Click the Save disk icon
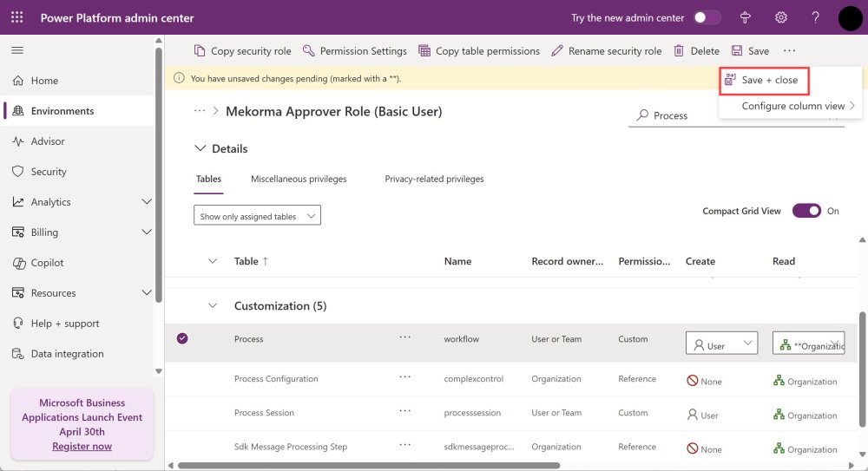 [x=737, y=51]
